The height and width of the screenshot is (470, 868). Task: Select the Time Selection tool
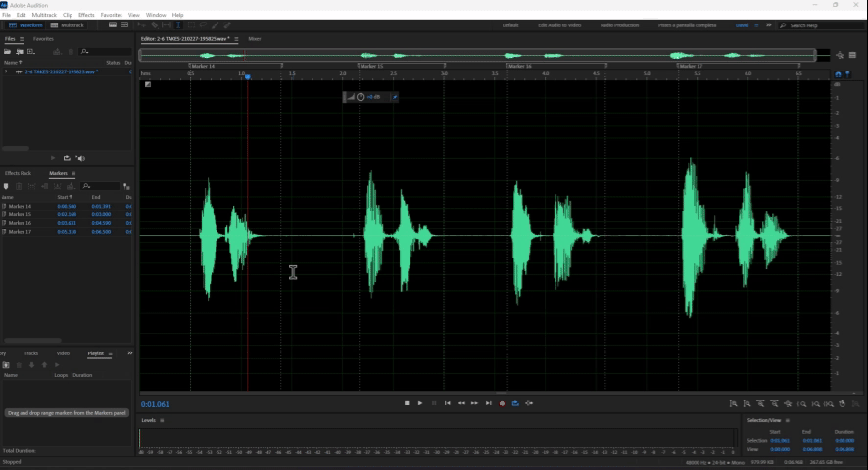click(178, 25)
